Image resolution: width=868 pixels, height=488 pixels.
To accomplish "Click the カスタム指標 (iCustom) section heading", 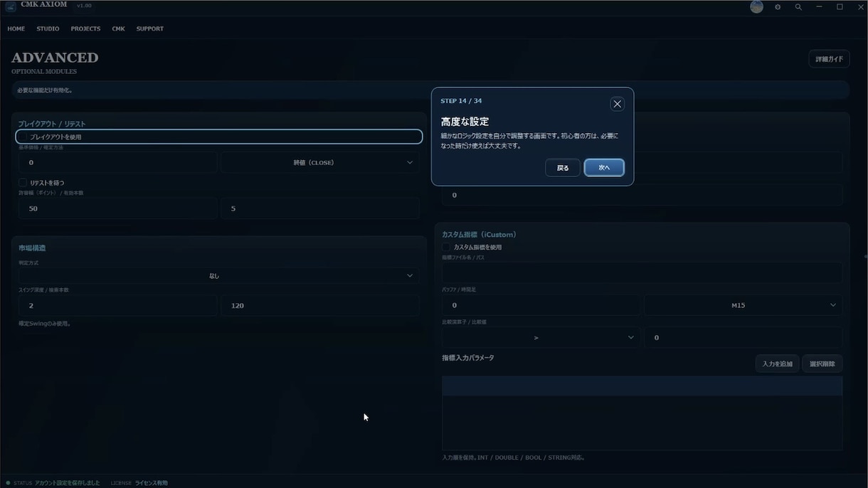I will [x=479, y=235].
